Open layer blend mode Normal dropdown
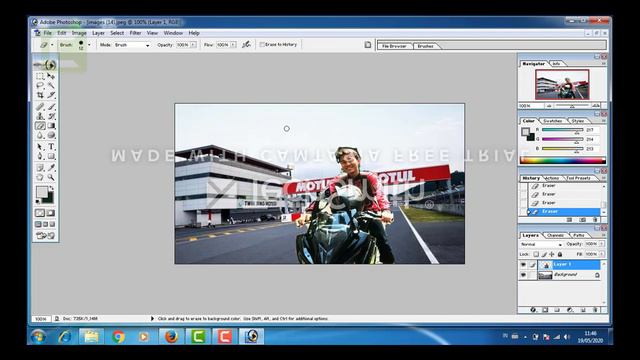The image size is (640, 360). [541, 244]
